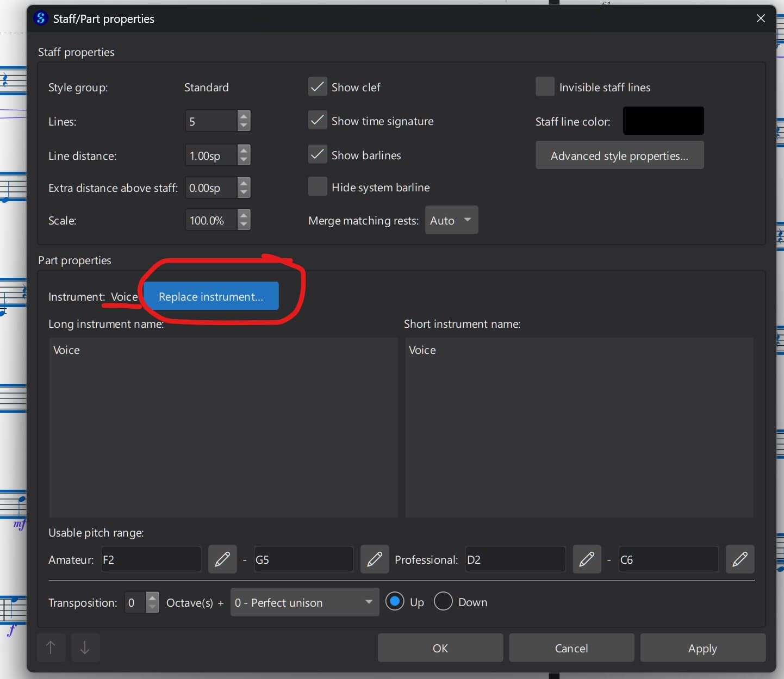Click the Replace instrument button
The image size is (784, 679).
211,296
